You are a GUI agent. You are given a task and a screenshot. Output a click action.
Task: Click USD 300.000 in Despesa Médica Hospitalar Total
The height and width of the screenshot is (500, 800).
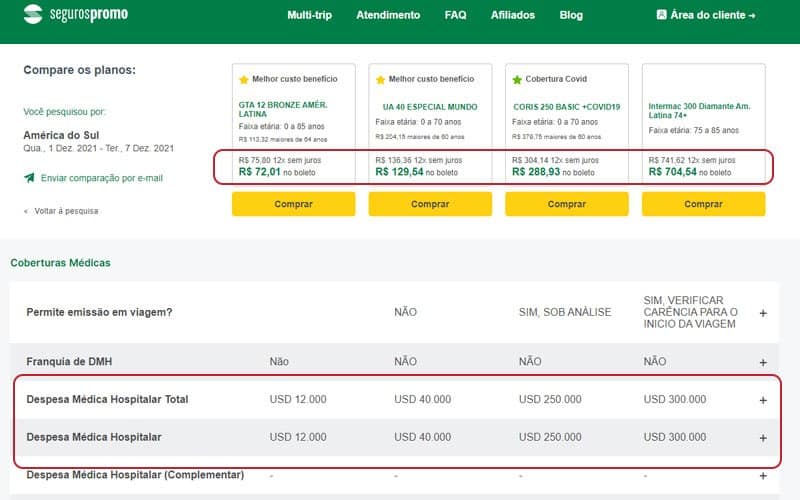(x=675, y=399)
